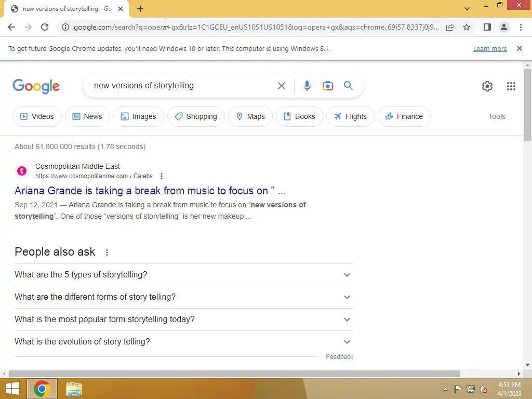Expand 'What is the evolution of story telling?'

[x=183, y=342]
